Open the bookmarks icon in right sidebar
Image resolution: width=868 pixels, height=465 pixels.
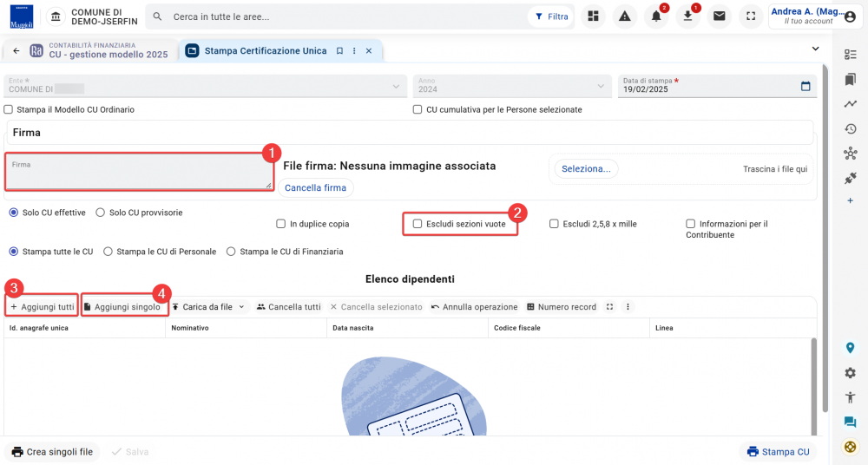pos(851,79)
